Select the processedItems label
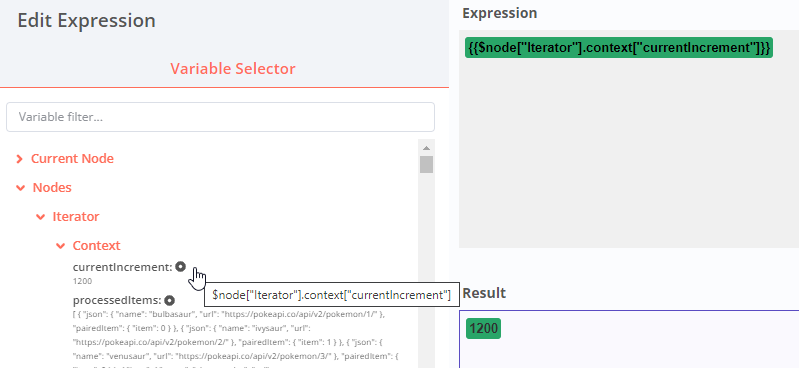Viewport: 799px width, 368px height. click(117, 300)
